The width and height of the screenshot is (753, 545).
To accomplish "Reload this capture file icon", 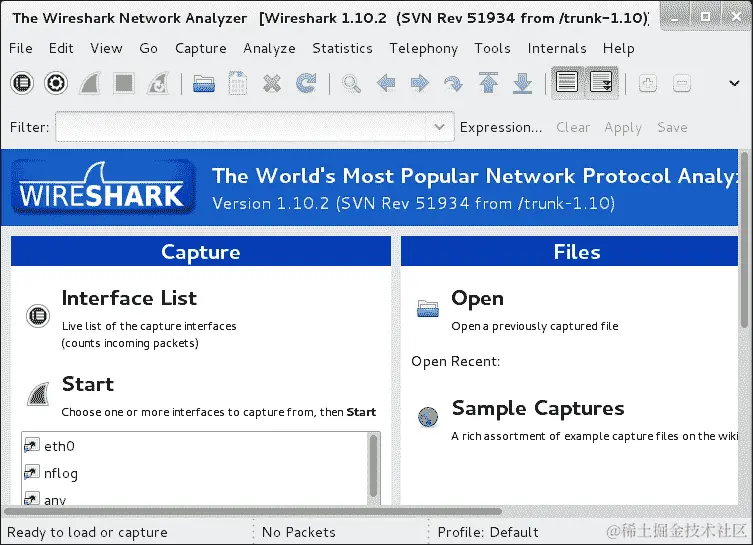I will tap(306, 83).
